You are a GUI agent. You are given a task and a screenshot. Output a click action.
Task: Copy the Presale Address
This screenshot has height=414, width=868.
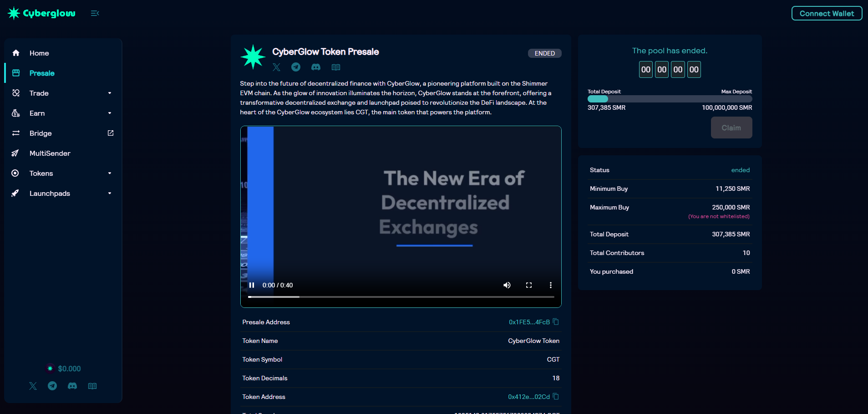tap(556, 322)
